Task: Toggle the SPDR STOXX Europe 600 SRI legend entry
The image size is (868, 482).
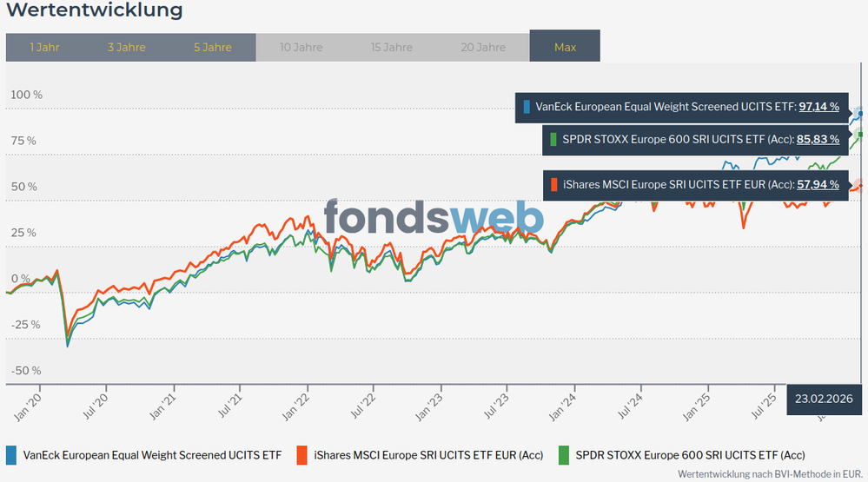Action: click(x=681, y=455)
